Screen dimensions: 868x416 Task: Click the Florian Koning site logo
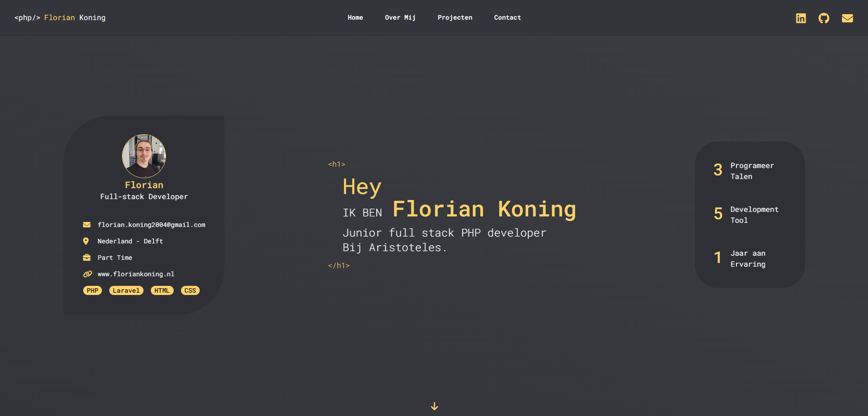(x=60, y=18)
